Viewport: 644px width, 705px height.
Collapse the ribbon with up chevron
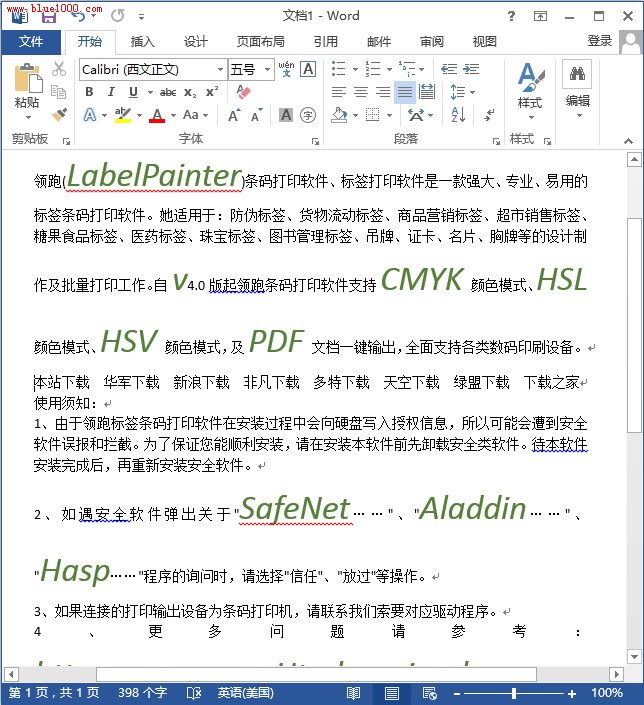(x=628, y=141)
